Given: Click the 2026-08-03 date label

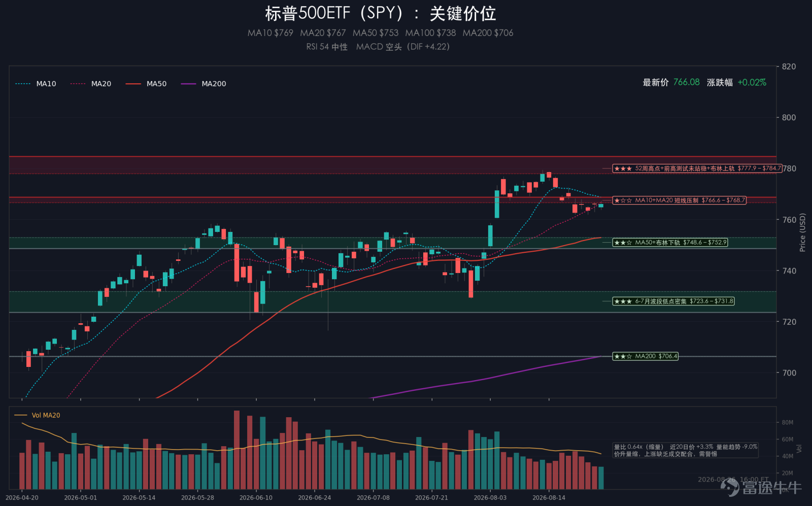Looking at the screenshot, I should [x=490, y=498].
